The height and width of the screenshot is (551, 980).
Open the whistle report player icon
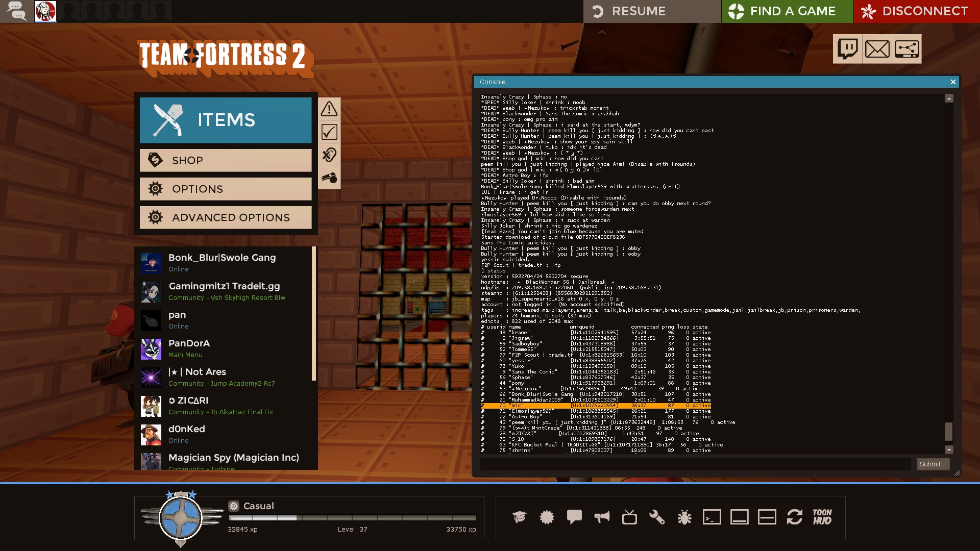pyautogui.click(x=329, y=178)
